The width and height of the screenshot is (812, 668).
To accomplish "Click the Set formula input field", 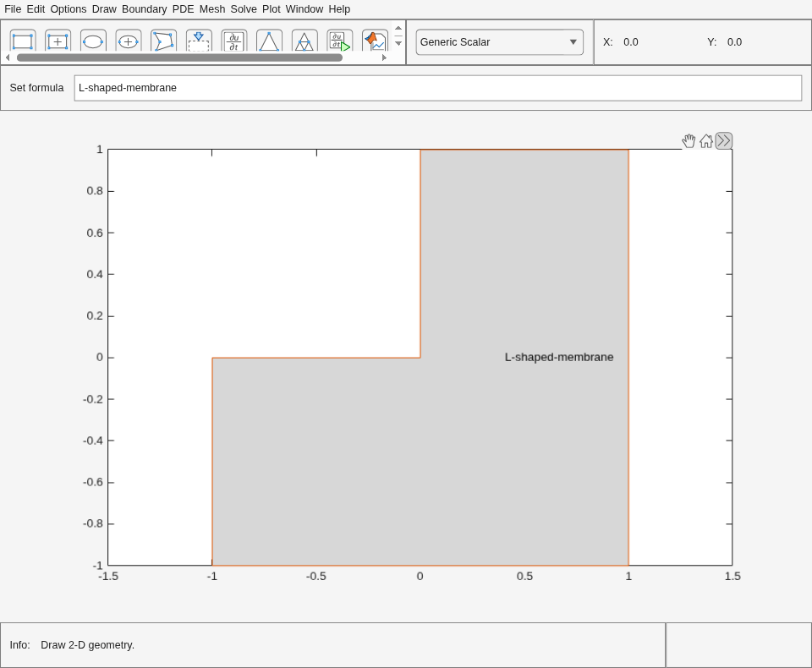I will coord(438,88).
